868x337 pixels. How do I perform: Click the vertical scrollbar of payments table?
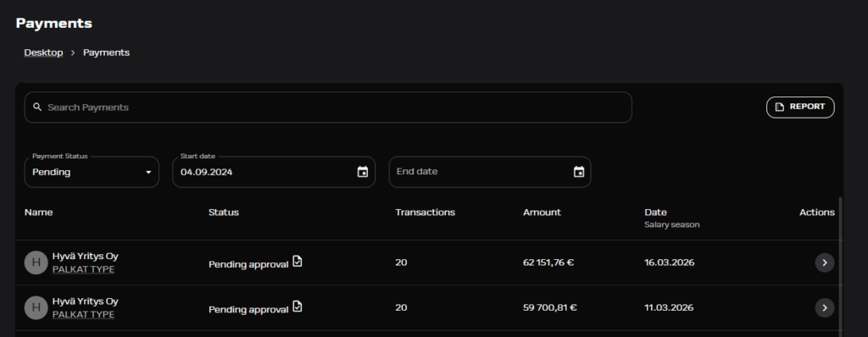(842, 266)
